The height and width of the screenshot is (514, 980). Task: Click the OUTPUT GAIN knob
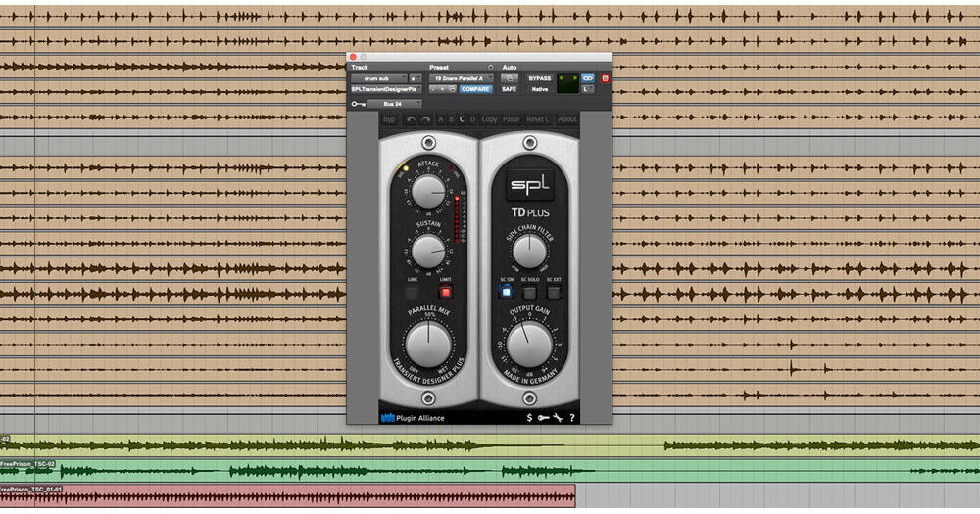pos(529,345)
